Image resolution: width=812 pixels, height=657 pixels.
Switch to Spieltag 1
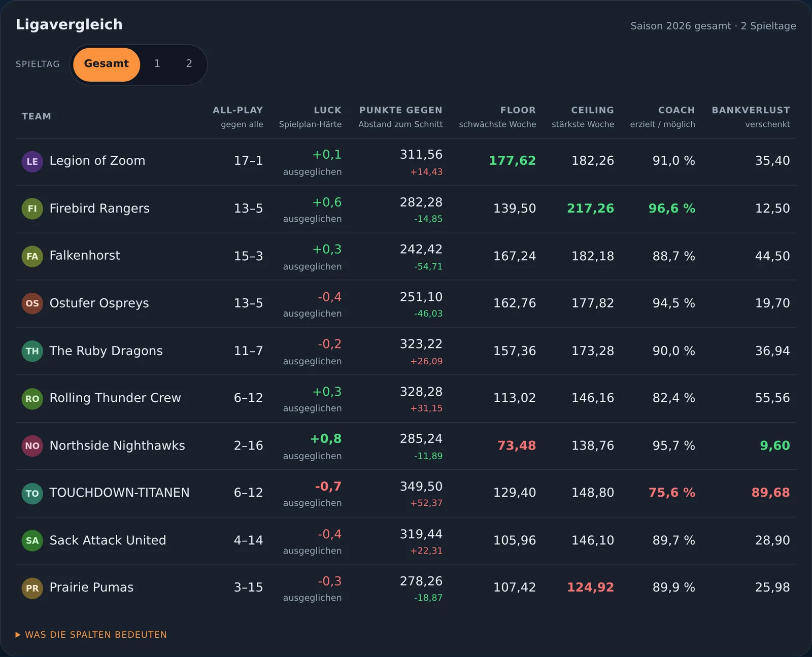coord(157,64)
